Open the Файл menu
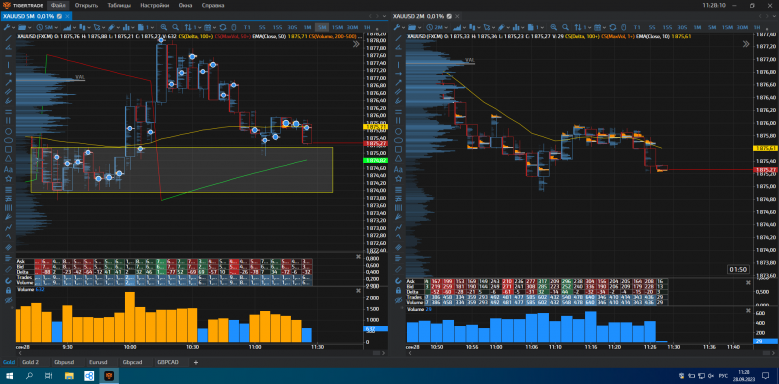The height and width of the screenshot is (384, 779). (58, 5)
